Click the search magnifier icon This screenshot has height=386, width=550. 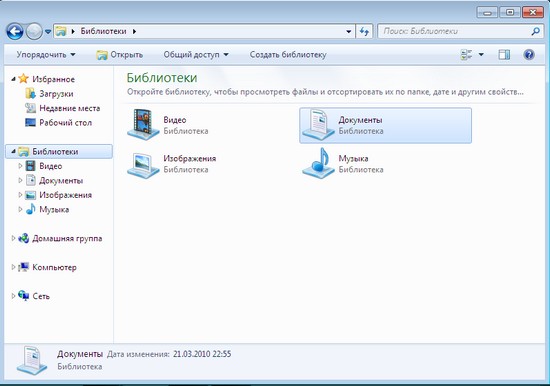[x=536, y=32]
